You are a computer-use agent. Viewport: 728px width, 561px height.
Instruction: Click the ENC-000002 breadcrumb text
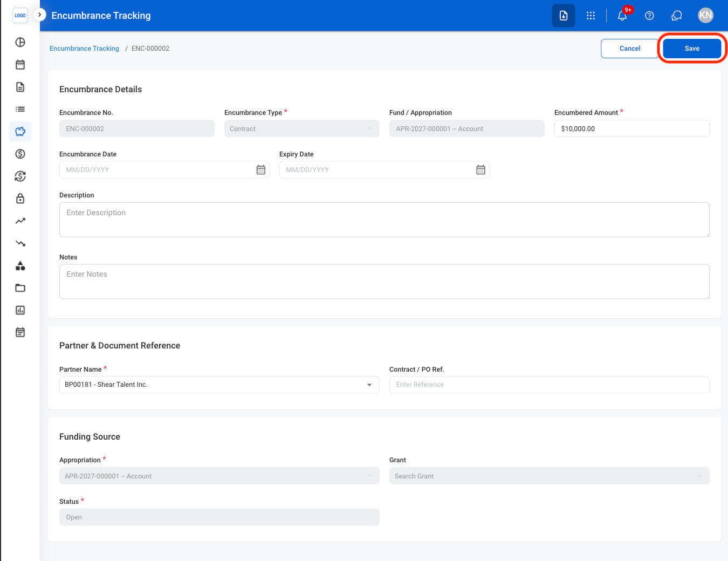pyautogui.click(x=150, y=49)
